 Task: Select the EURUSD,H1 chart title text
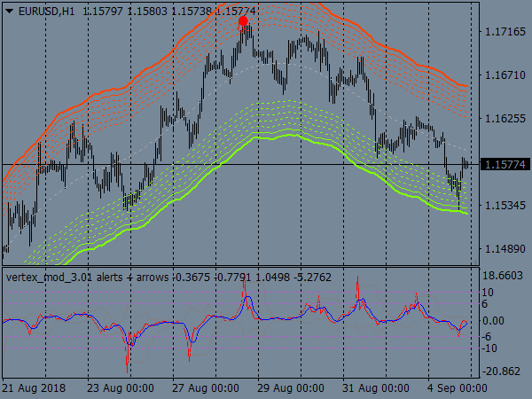45,10
